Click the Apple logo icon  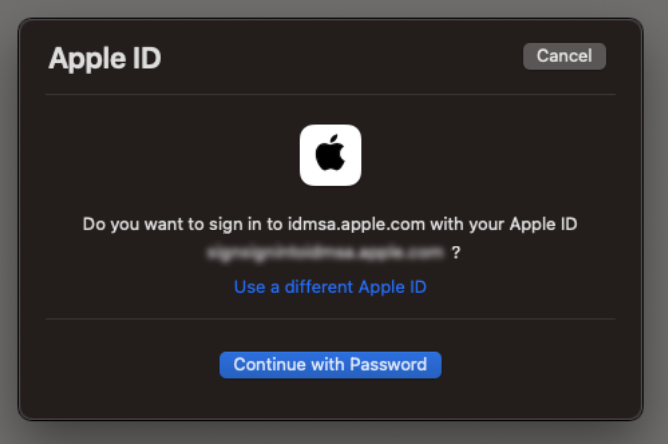click(x=330, y=155)
